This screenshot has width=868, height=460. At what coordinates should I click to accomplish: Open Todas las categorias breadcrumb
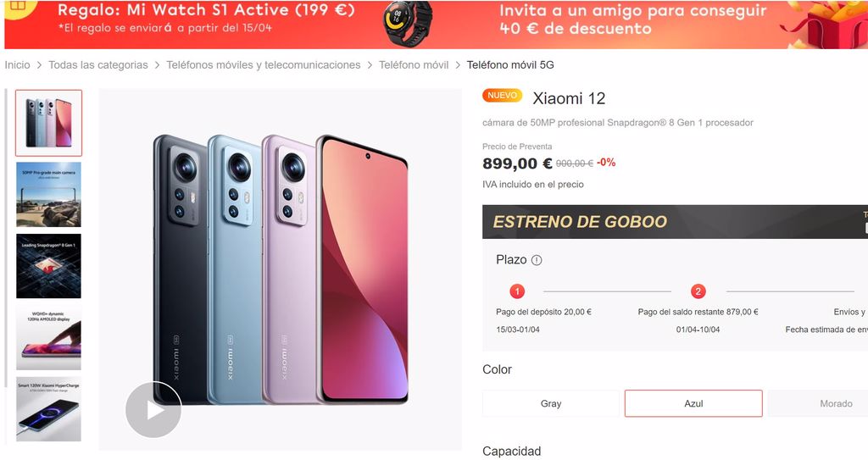tap(98, 64)
